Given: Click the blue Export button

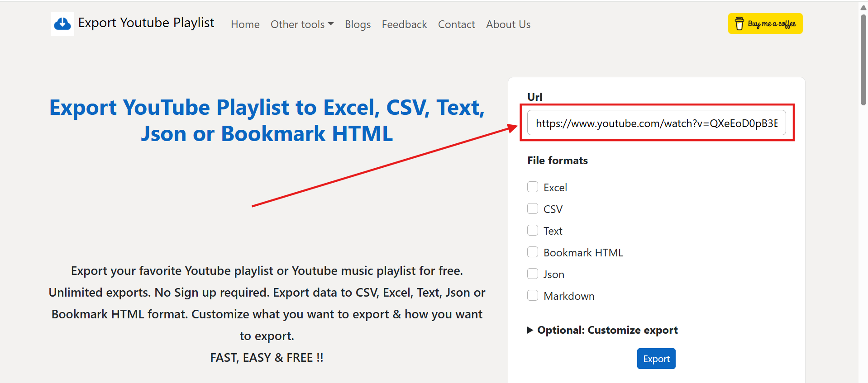Looking at the screenshot, I should pyautogui.click(x=656, y=359).
